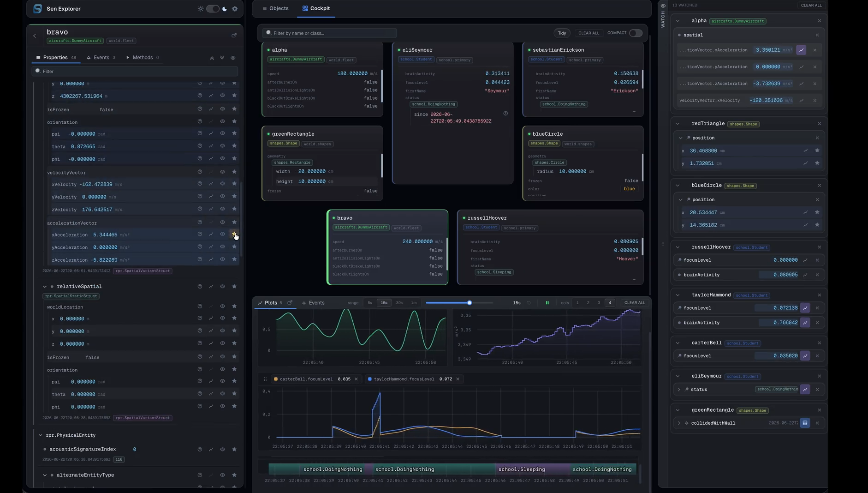Collapse the russellHoover watch group
Image resolution: width=868 pixels, height=493 pixels.
point(678,247)
